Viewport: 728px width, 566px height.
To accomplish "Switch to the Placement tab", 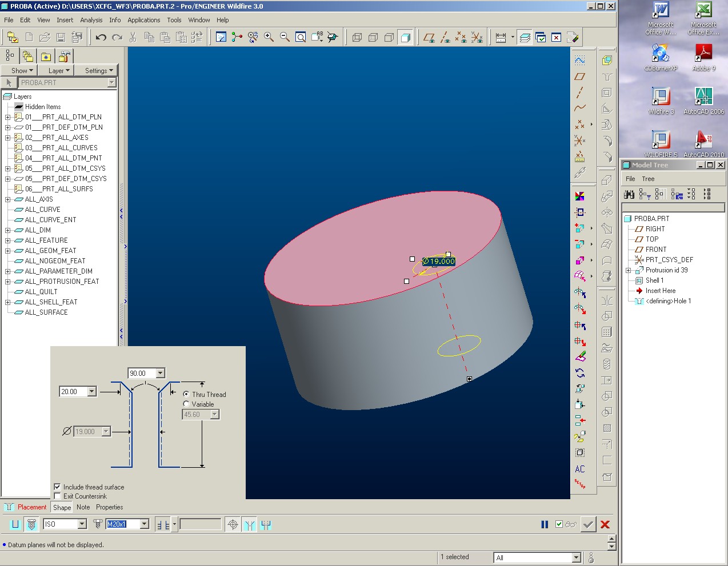I will 32,507.
